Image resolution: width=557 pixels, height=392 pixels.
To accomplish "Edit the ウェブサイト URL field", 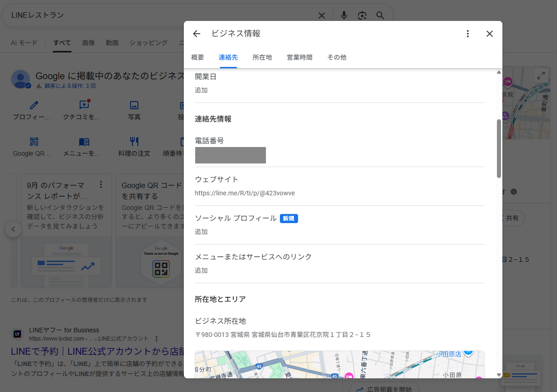I will pyautogui.click(x=245, y=193).
